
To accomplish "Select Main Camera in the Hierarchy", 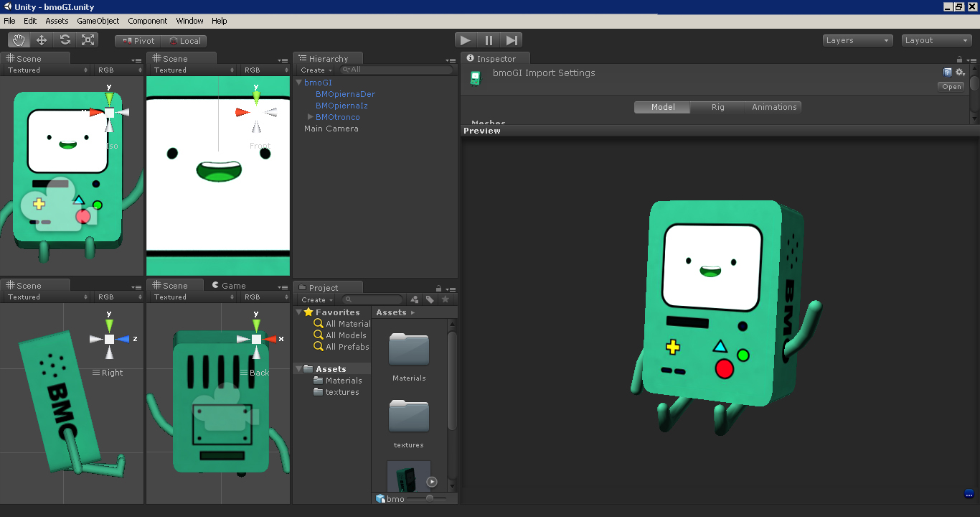I will coord(331,129).
